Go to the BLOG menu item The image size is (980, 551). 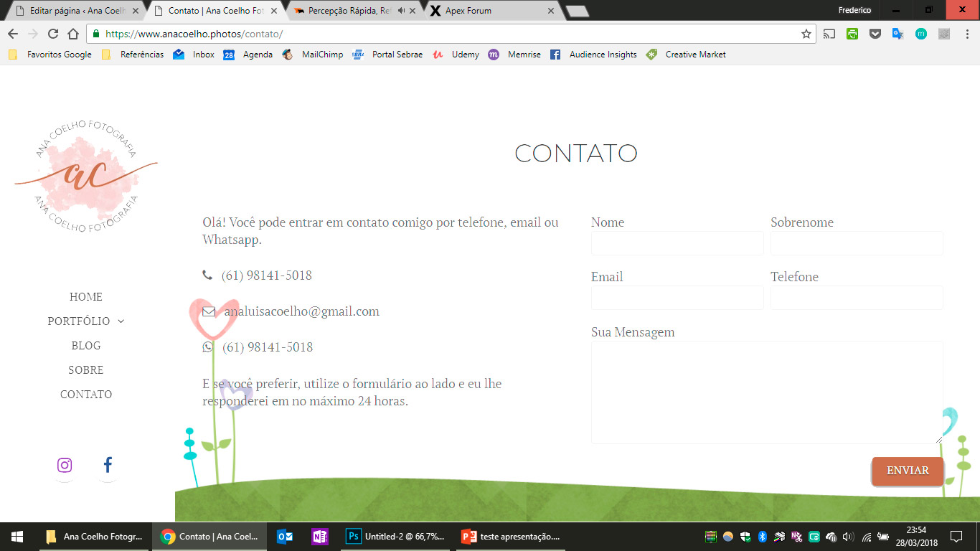tap(86, 346)
